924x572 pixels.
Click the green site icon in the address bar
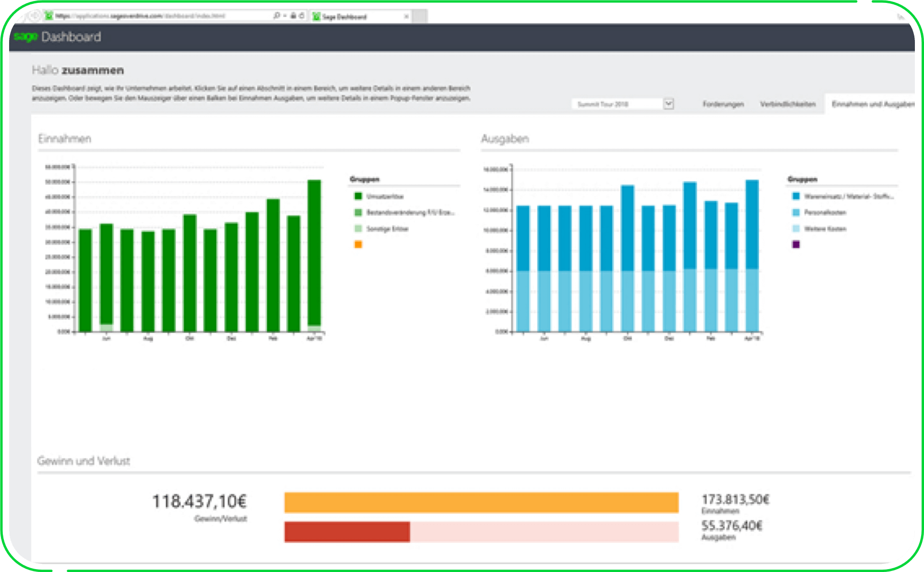(x=48, y=16)
